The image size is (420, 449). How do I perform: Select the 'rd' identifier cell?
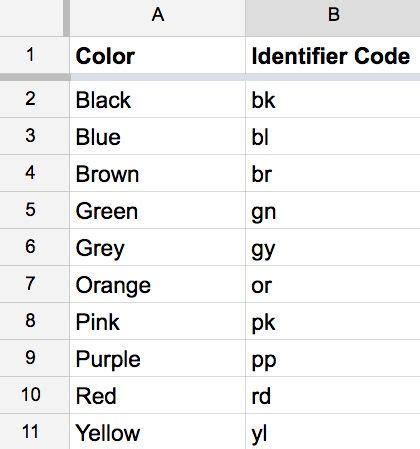point(333,395)
